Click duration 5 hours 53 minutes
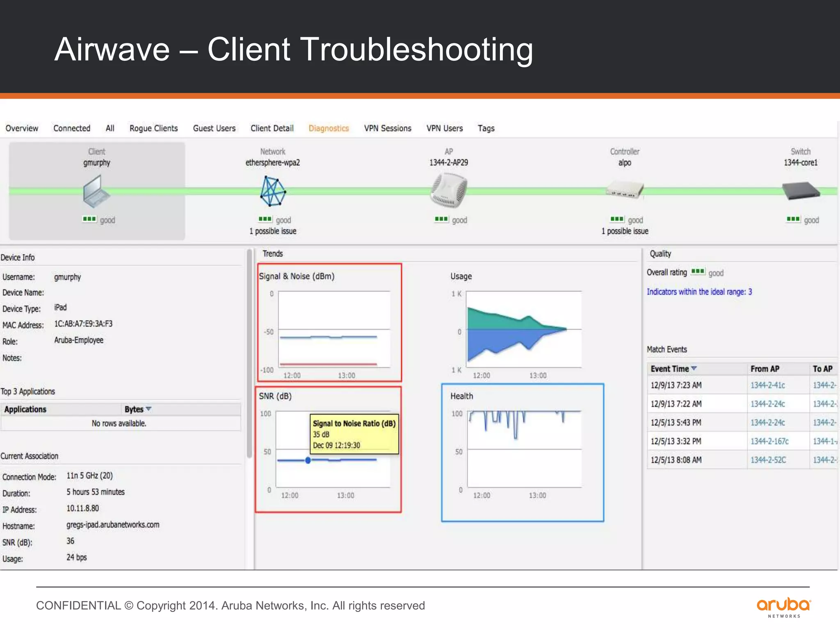This screenshot has height=630, width=840. click(x=96, y=492)
